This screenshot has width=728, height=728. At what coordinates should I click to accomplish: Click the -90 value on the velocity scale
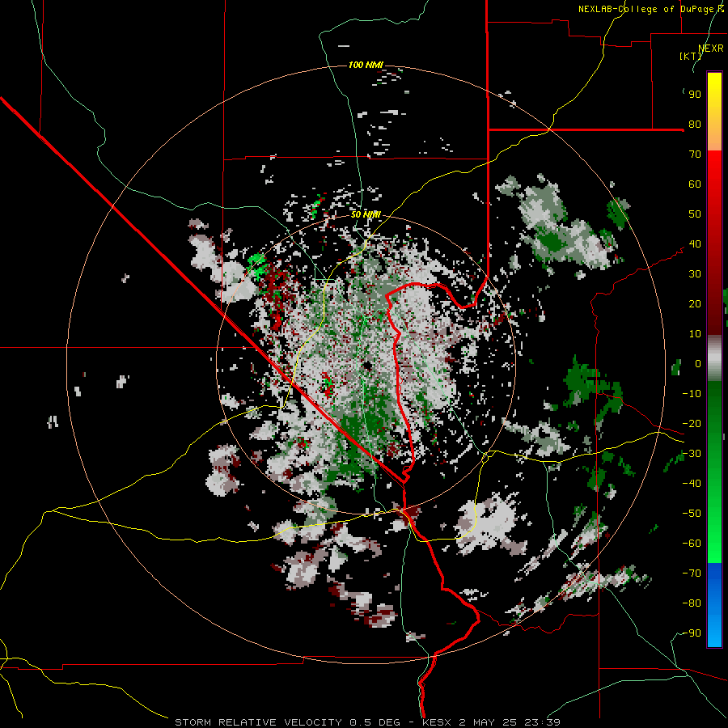[x=692, y=633]
